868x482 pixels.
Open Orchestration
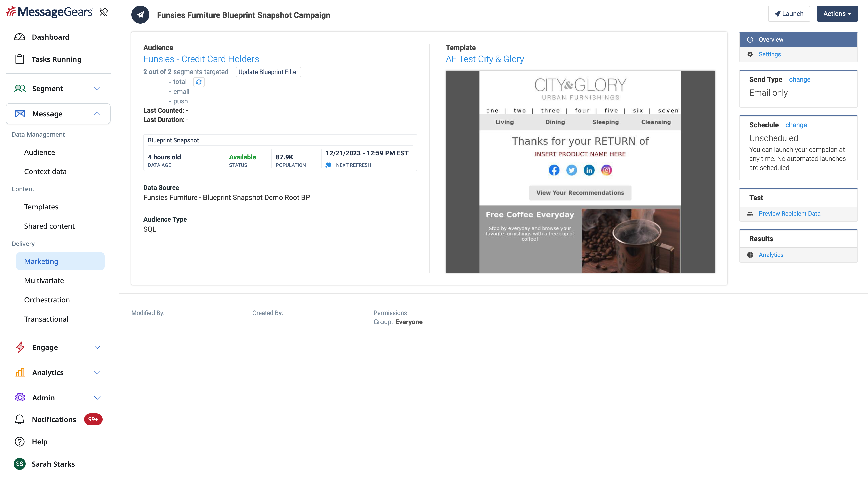tap(47, 300)
